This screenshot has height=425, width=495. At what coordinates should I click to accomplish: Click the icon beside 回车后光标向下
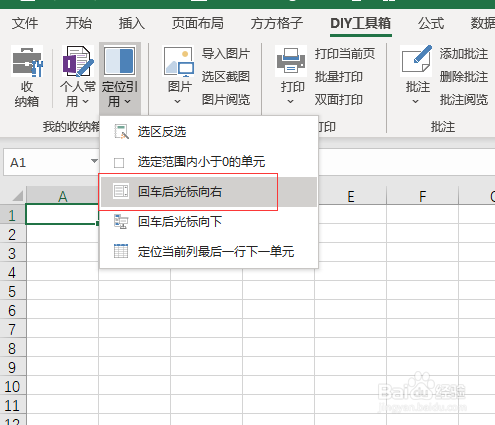click(121, 221)
